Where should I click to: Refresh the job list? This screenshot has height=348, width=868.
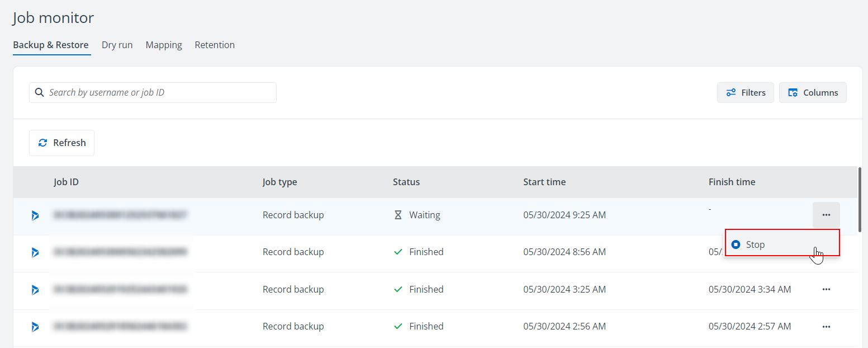coord(62,143)
